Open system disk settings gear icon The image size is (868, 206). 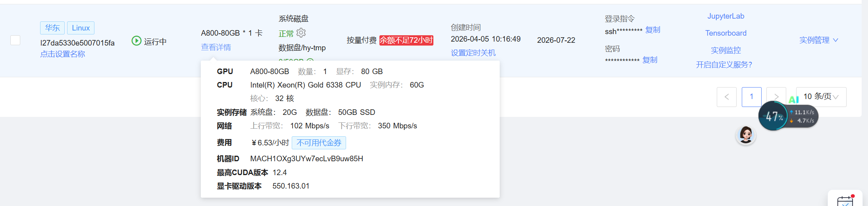[x=301, y=32]
